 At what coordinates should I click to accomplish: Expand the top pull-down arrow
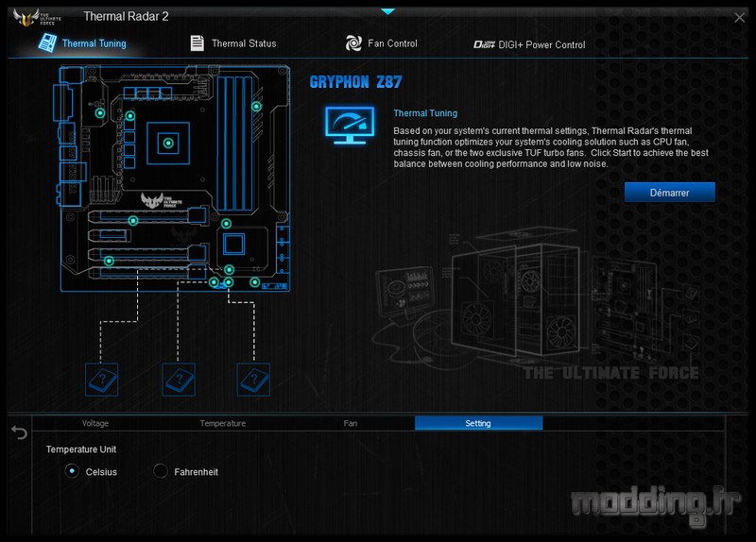[x=387, y=11]
